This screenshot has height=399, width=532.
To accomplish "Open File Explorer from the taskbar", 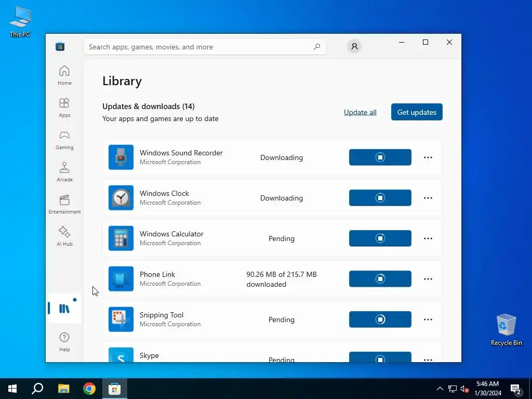I will click(63, 389).
